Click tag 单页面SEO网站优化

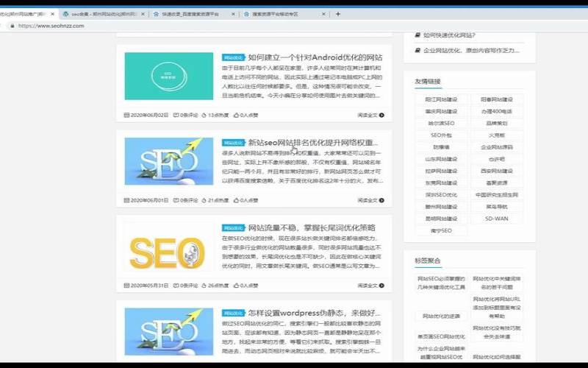[x=442, y=336]
